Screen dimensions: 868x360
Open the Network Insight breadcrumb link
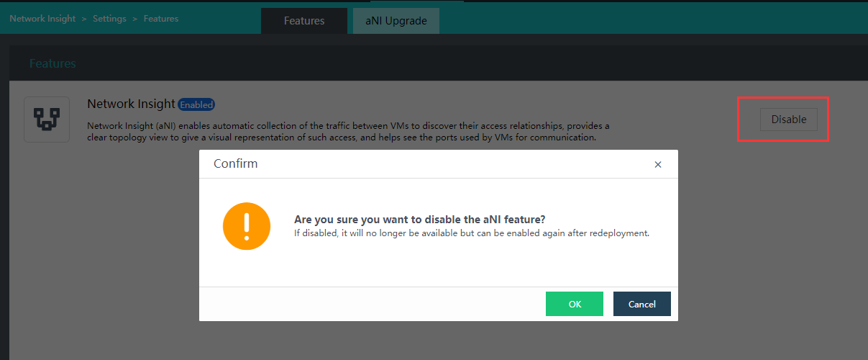point(42,19)
